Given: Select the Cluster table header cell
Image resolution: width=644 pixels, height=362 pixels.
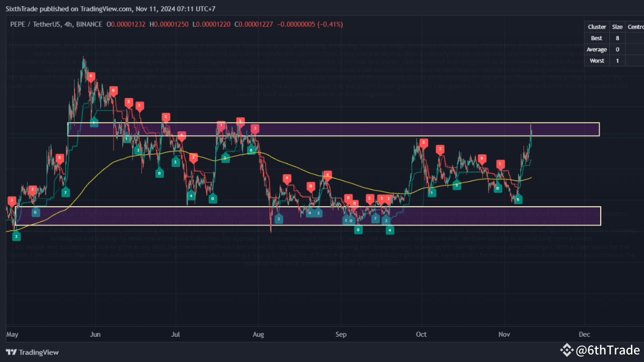Looking at the screenshot, I should coord(597,27).
